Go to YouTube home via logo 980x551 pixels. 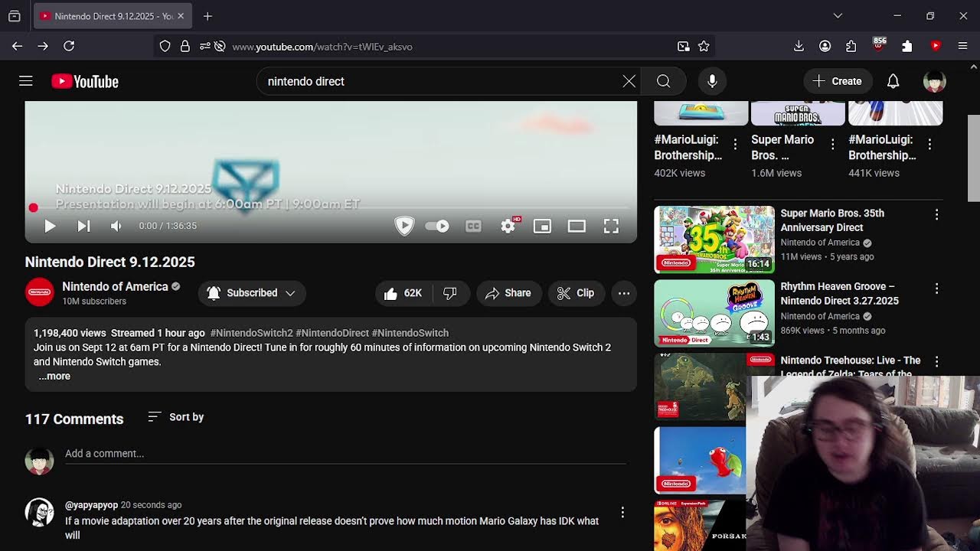coord(85,81)
